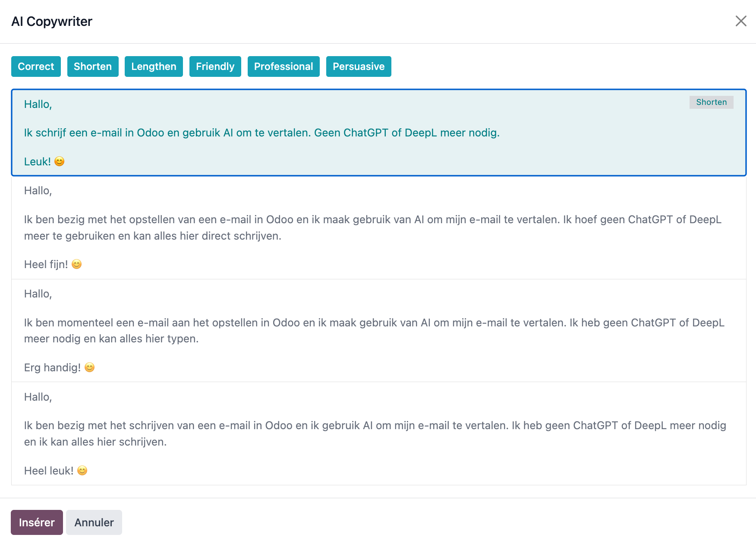Image resolution: width=756 pixels, height=544 pixels.
Task: Click the AI Copywriter dialog title
Action: (52, 21)
